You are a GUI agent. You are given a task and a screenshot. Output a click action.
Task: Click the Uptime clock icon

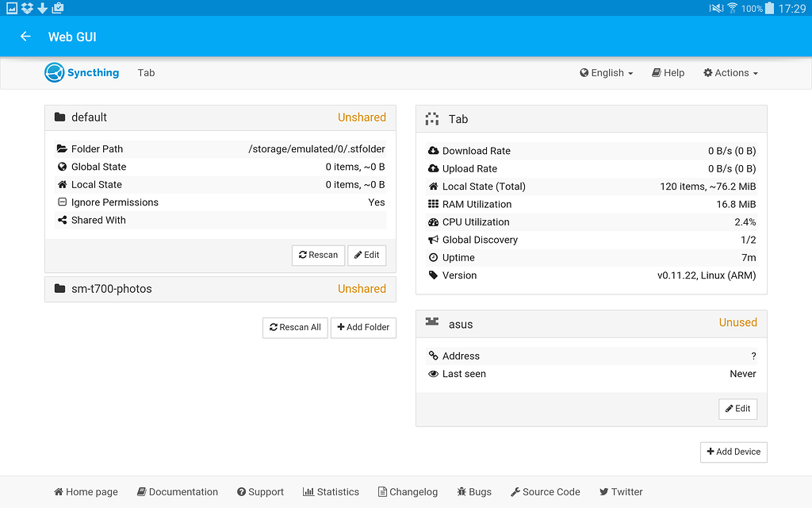point(432,257)
